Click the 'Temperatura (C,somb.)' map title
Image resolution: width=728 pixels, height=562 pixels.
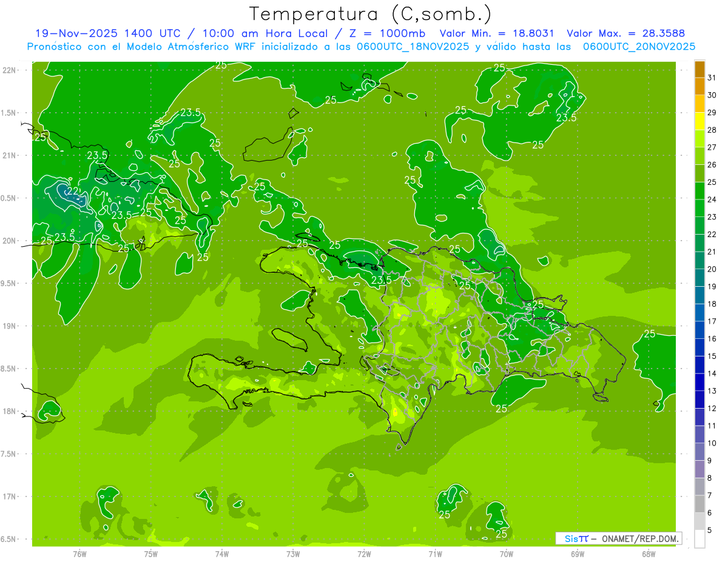point(370,15)
